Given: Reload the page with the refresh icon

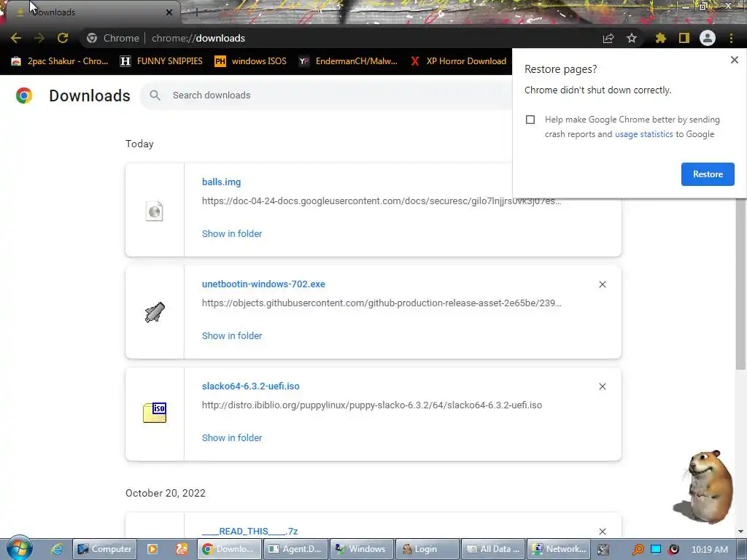Looking at the screenshot, I should click(x=63, y=38).
